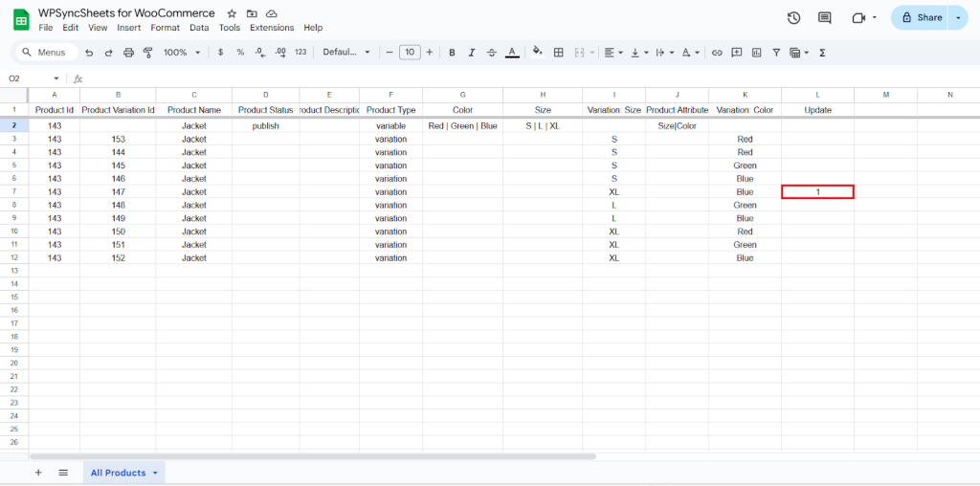Screen dimensions: 980x486
Task: Click the horizontal scrollbar
Action: [x=313, y=456]
